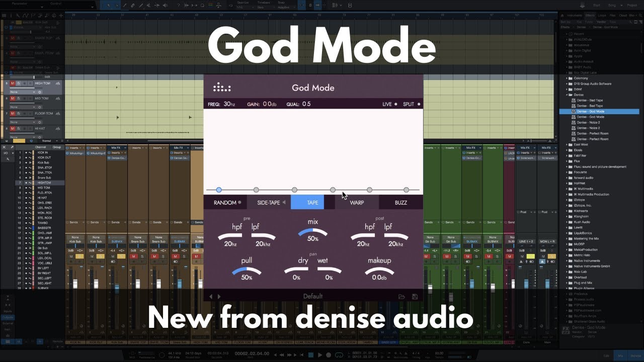The image size is (644, 362).
Task: Click the HIGH TOM track waveform icon
Action: (x=58, y=83)
